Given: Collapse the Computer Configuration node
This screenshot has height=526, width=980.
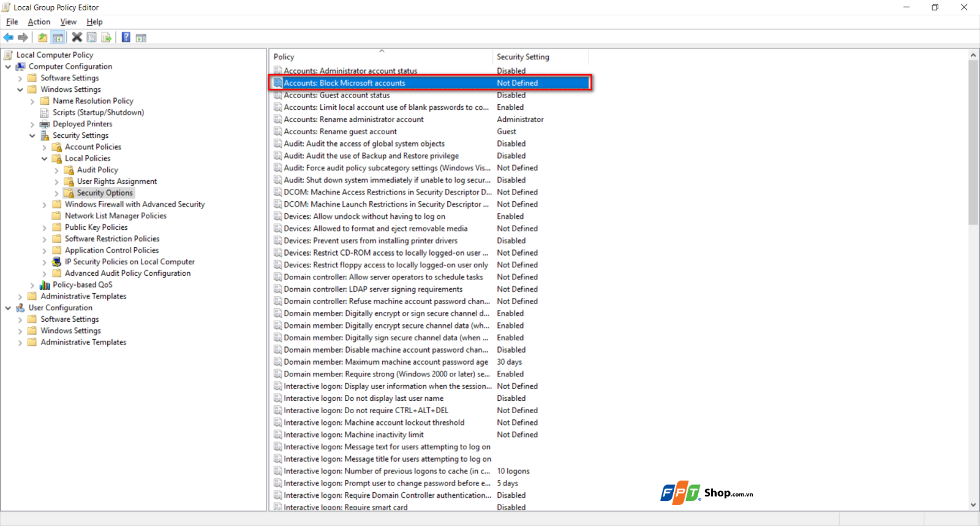Looking at the screenshot, I should tap(8, 66).
